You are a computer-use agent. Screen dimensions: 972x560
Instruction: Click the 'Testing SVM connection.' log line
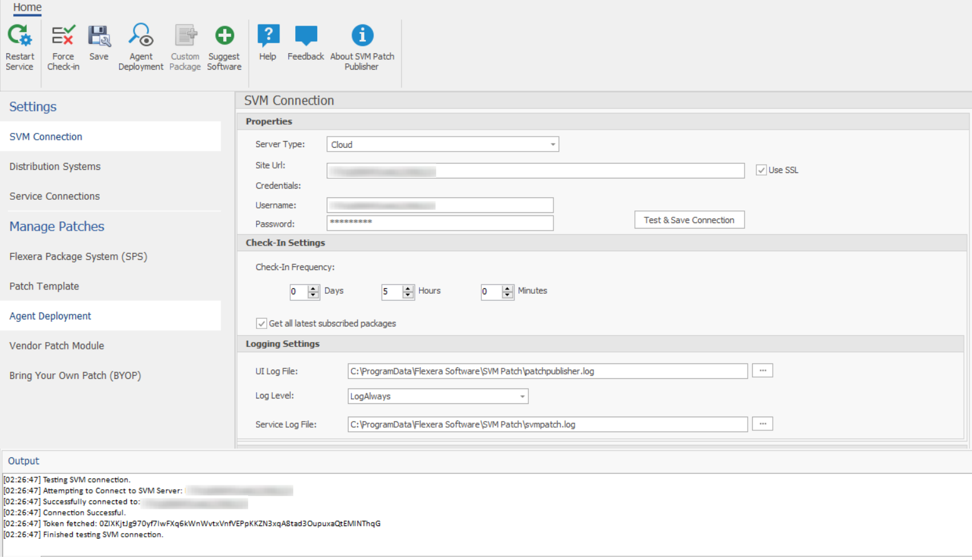(67, 480)
